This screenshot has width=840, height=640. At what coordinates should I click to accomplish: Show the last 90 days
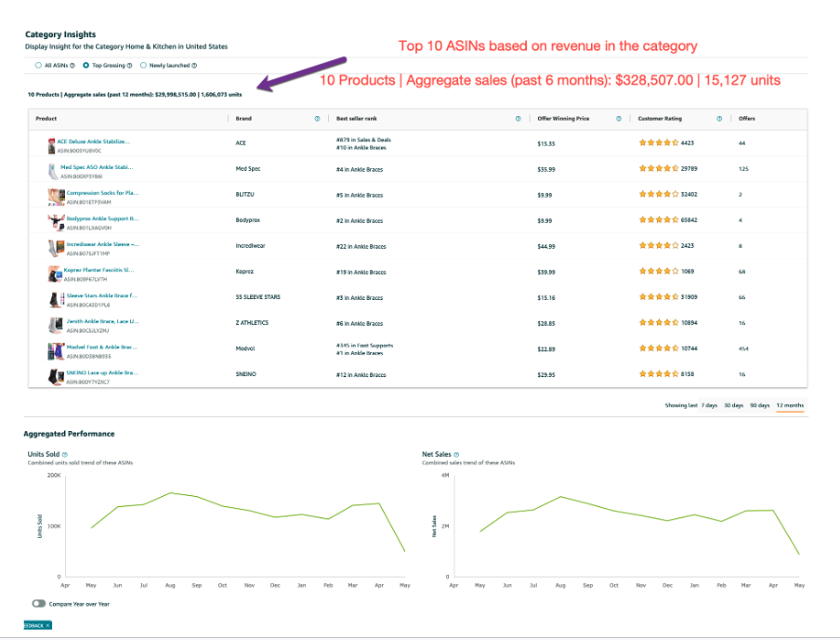click(760, 406)
